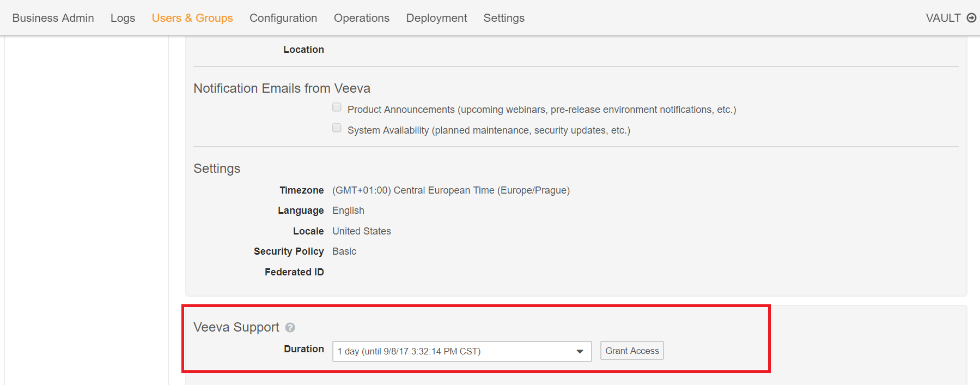
Task: Click the VAULT label in the header
Action: (943, 18)
